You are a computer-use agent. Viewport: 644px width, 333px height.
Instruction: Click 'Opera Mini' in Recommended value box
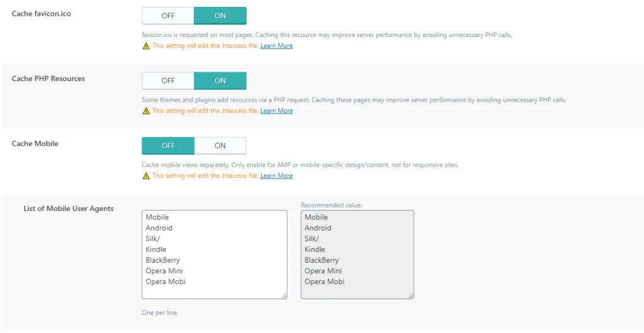[x=323, y=271]
